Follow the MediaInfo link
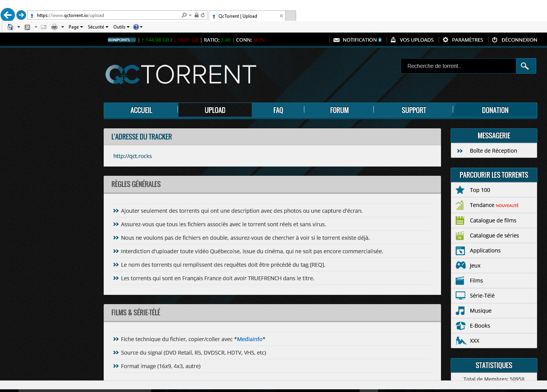 point(249,339)
